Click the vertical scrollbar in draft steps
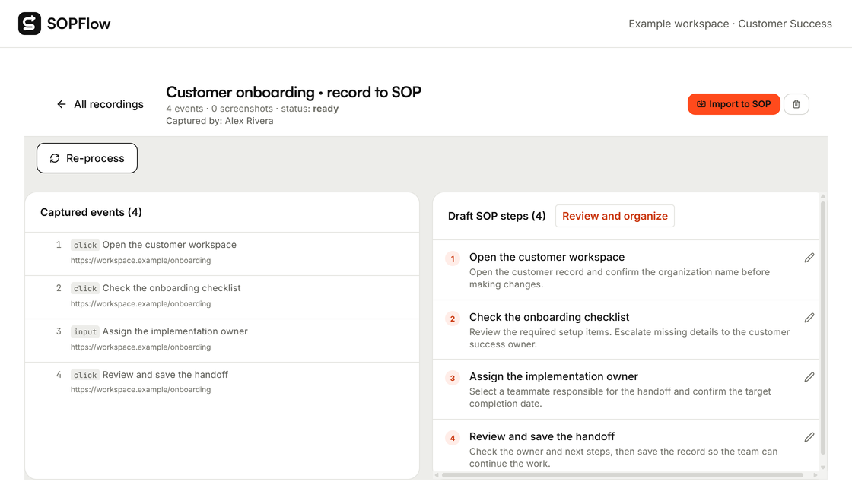The width and height of the screenshot is (852, 504). (x=823, y=328)
